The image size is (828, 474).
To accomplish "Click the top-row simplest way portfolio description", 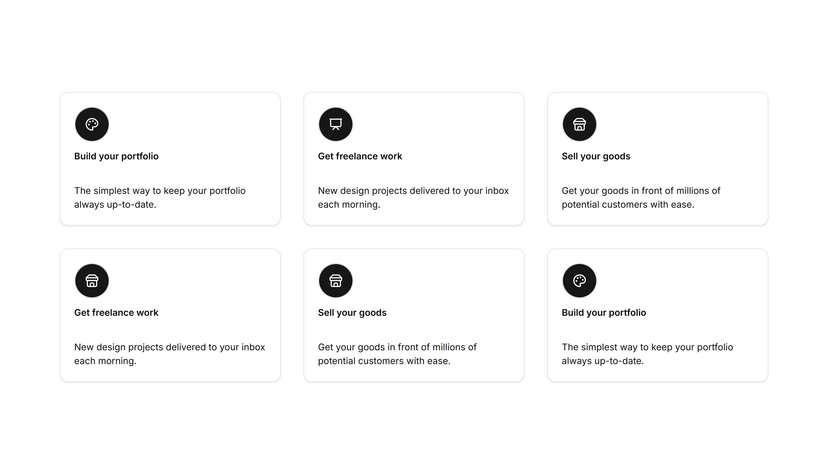I will click(x=160, y=197).
